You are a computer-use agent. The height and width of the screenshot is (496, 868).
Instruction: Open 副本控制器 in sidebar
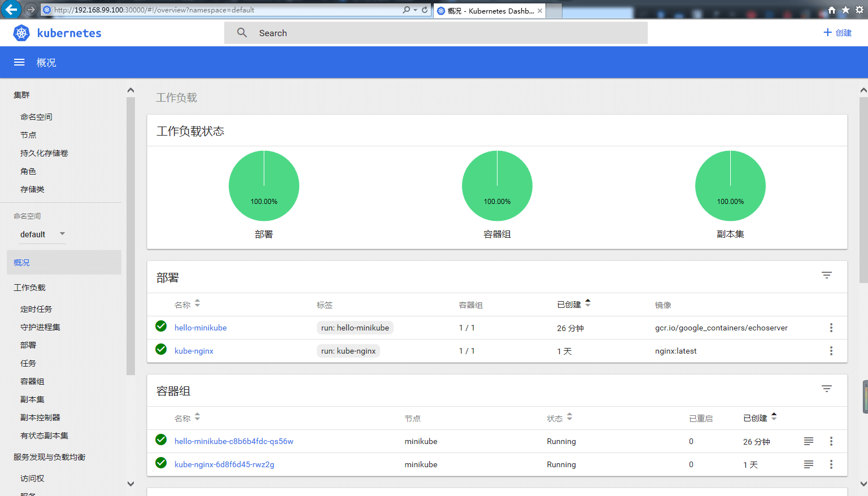[40, 417]
